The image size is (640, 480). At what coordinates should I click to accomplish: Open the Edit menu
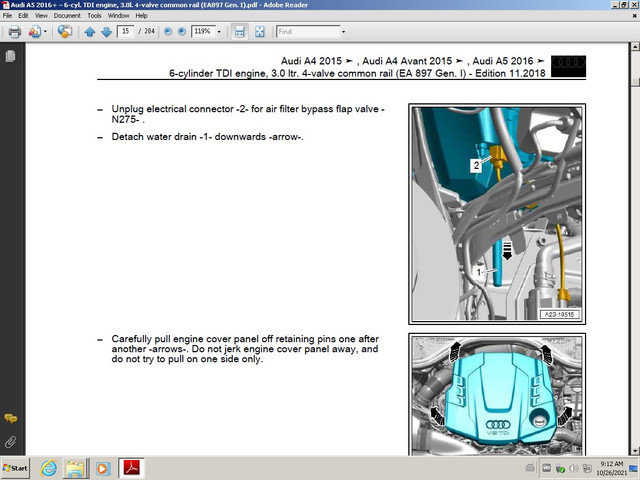tap(23, 16)
